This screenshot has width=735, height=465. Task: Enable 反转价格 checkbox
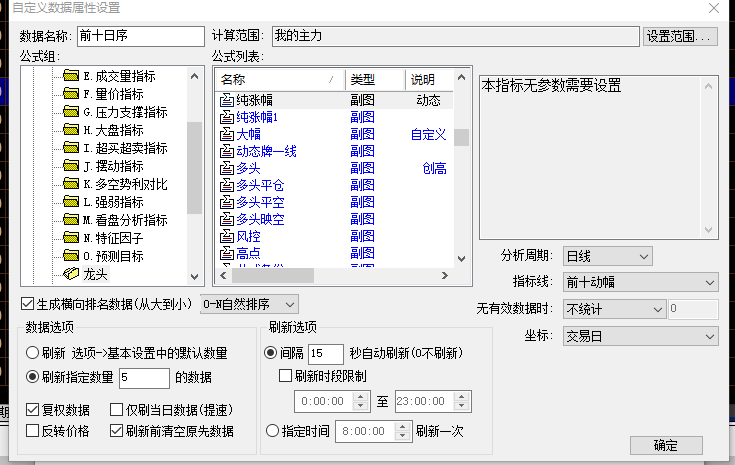click(32, 430)
